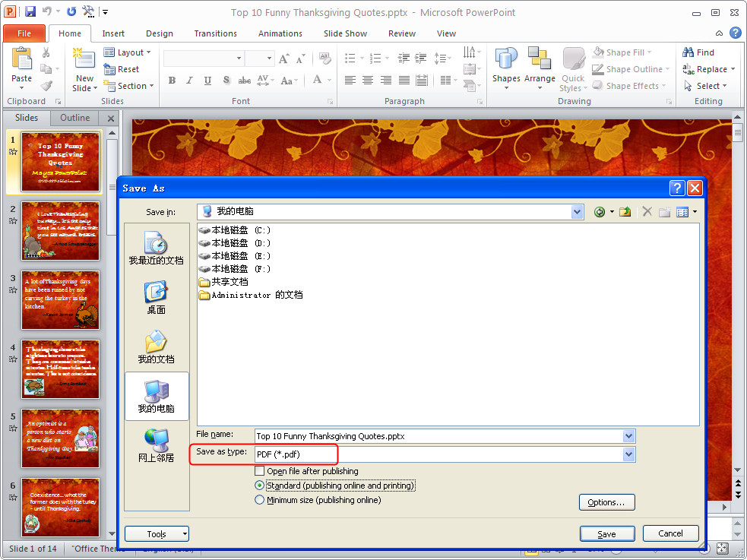The image size is (747, 560).
Task: Select slide 3 thumbnail in Slides pane
Action: [61, 300]
